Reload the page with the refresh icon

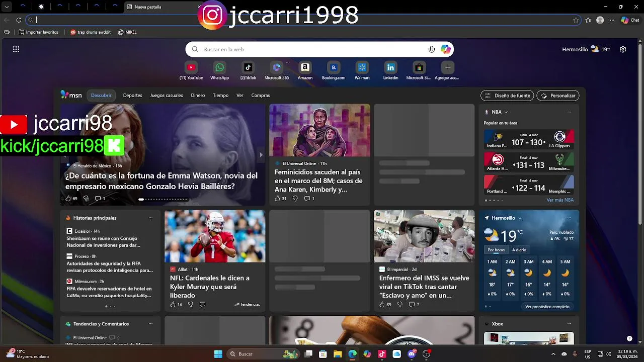(x=19, y=20)
